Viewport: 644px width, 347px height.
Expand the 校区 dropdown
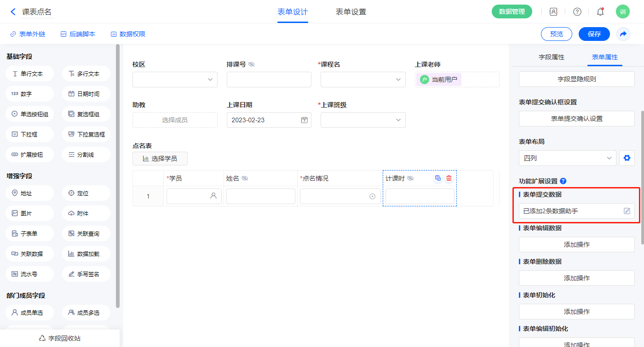[x=175, y=80]
